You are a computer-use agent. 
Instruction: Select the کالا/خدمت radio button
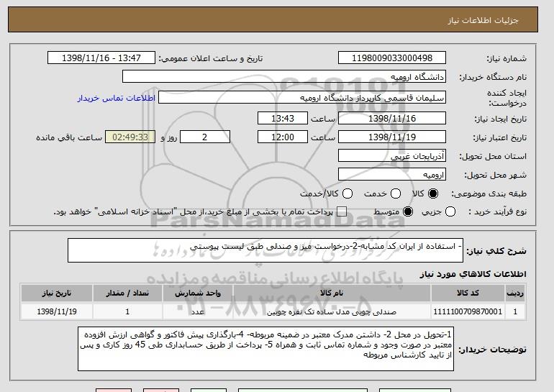(348, 193)
